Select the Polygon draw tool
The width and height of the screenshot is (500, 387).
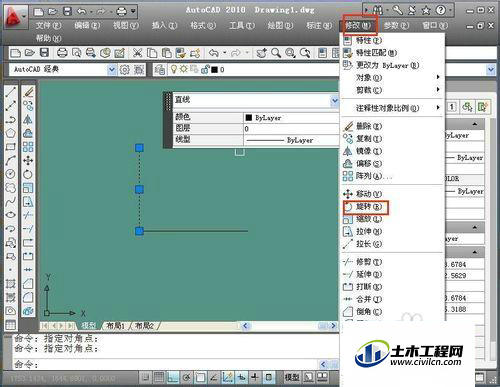click(11, 133)
